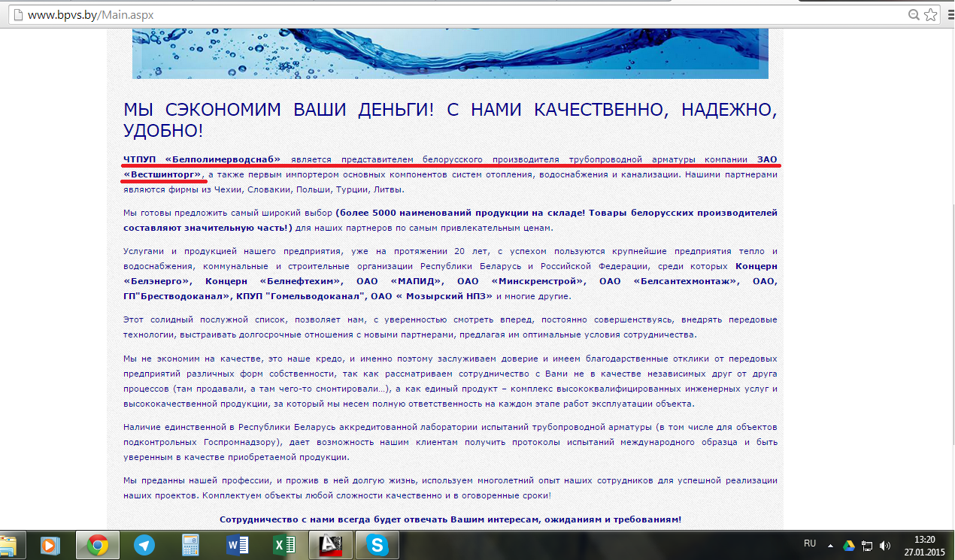Switch to Skype in the taskbar
The height and width of the screenshot is (560, 955).
point(376,545)
